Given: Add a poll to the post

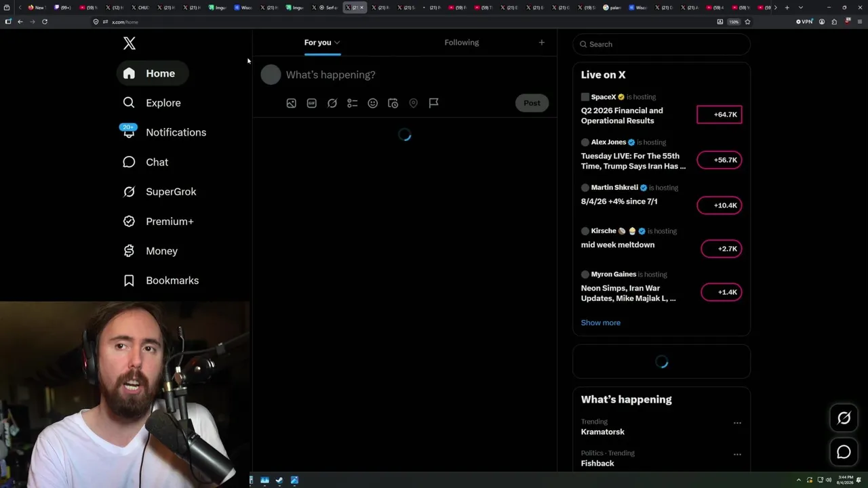Looking at the screenshot, I should pyautogui.click(x=353, y=103).
